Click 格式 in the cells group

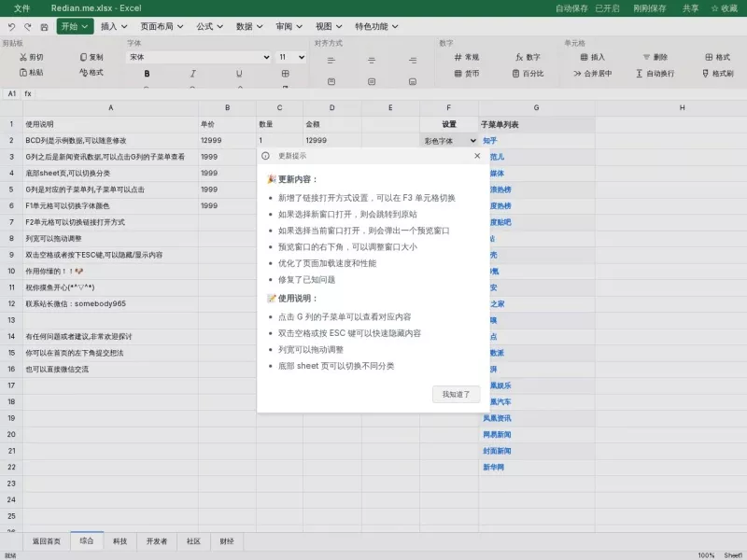[x=718, y=57]
